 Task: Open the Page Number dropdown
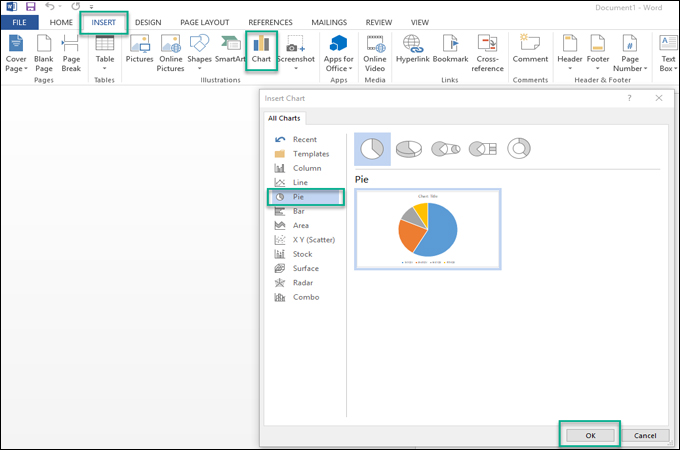point(630,54)
